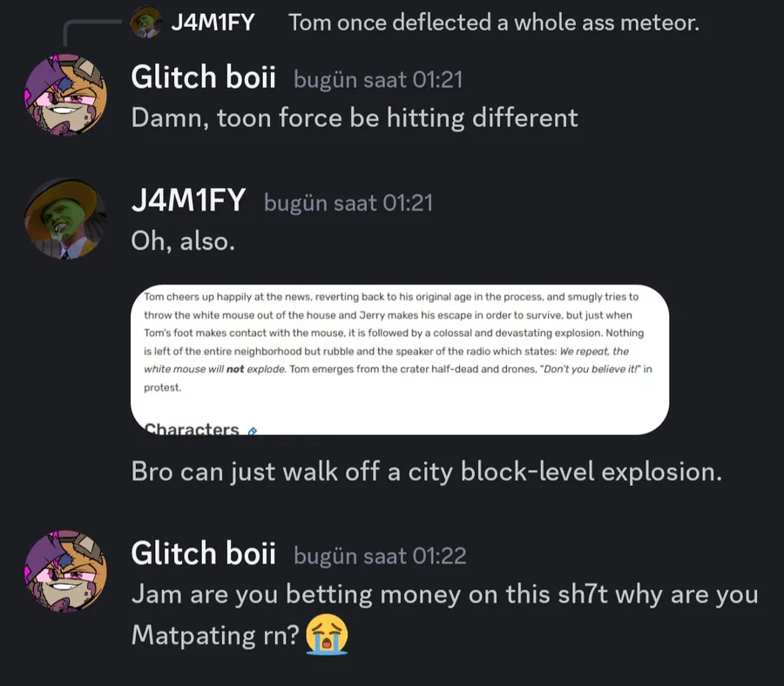Select the 'Oh, also.' message text
The width and height of the screenshot is (784, 686).
pos(183,241)
